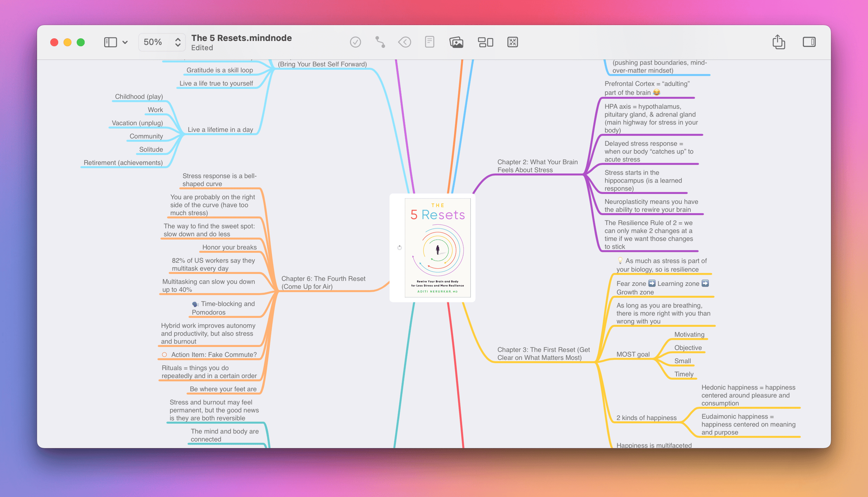Click the Timely node

click(684, 374)
